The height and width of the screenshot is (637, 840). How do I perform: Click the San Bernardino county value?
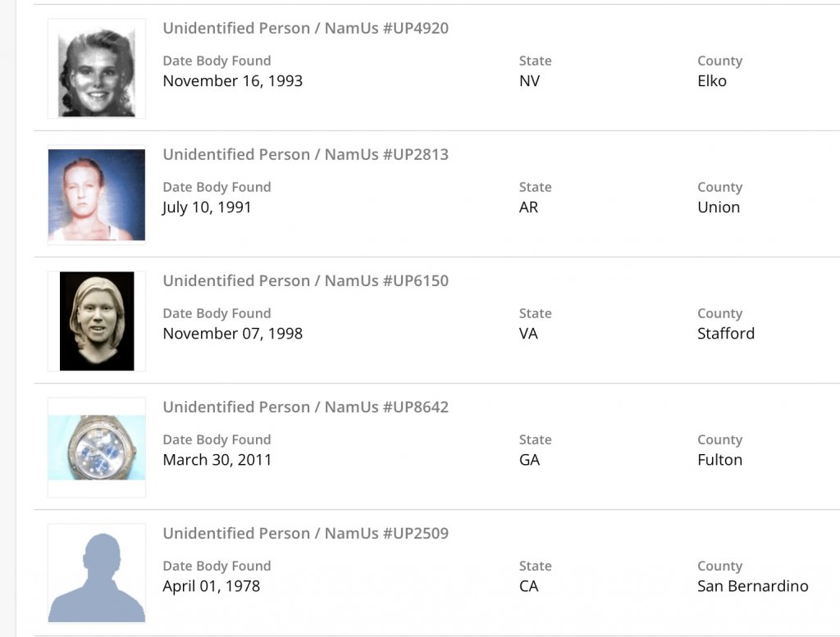coord(752,586)
